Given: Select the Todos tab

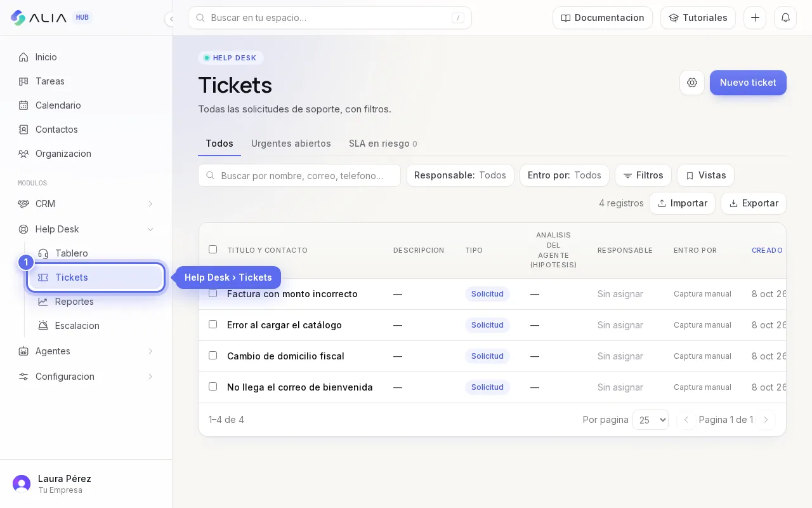Looking at the screenshot, I should [x=219, y=144].
